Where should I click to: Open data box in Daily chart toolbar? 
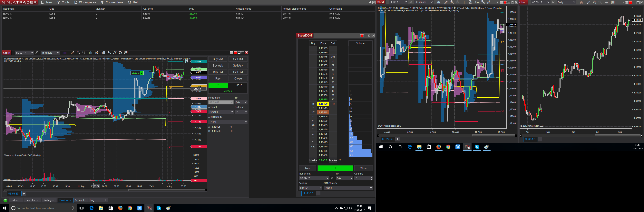613,2
